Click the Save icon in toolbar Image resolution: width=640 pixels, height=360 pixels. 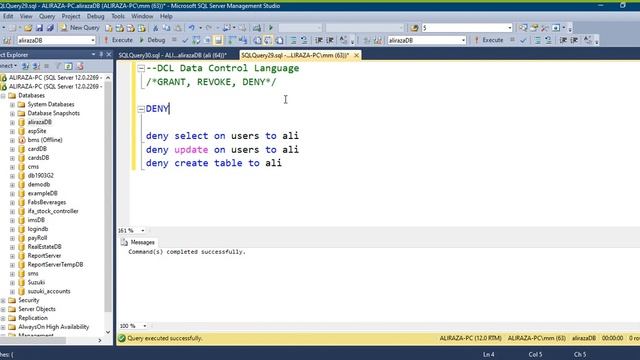coord(39,28)
